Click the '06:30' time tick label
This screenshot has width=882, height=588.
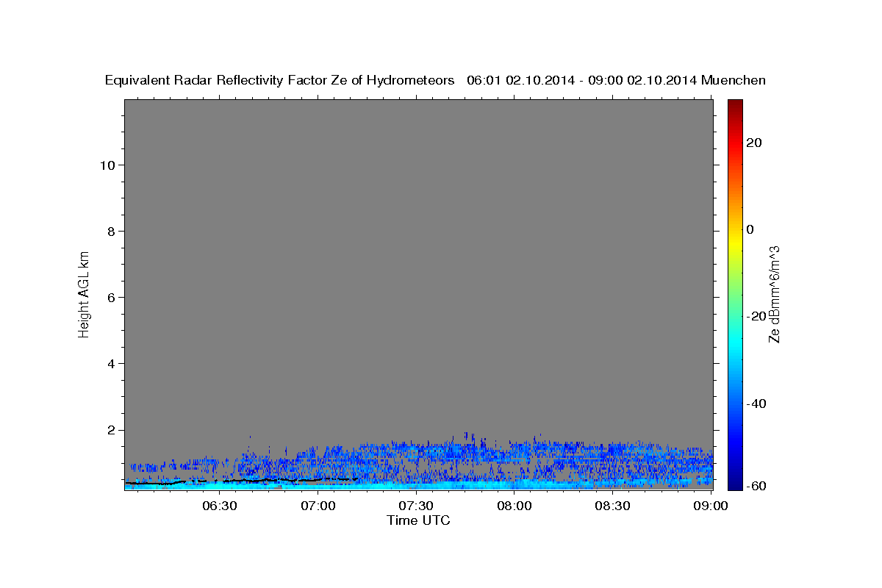coord(219,506)
